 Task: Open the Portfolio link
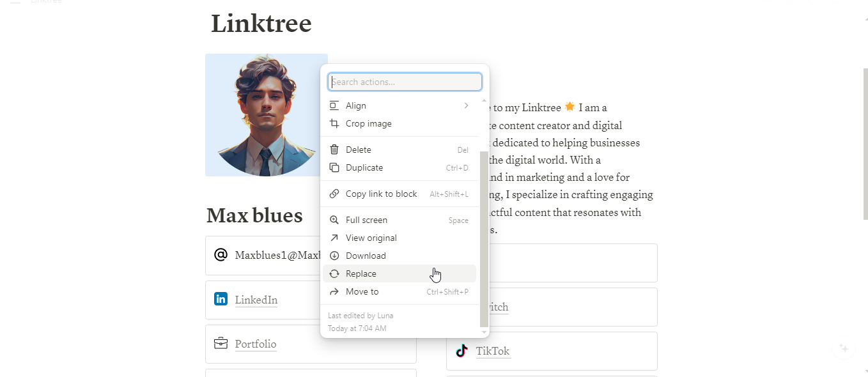pyautogui.click(x=256, y=344)
